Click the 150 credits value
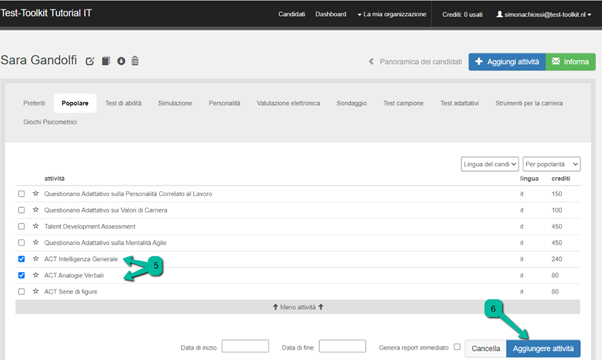The width and height of the screenshot is (602, 360). 557,194
